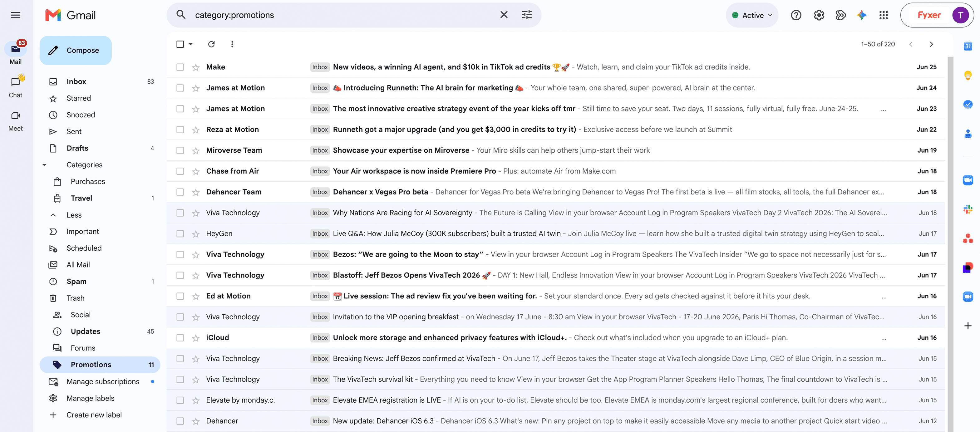
Task: Open the Dehancer x Vegas Pro beta email
Action: [555, 192]
